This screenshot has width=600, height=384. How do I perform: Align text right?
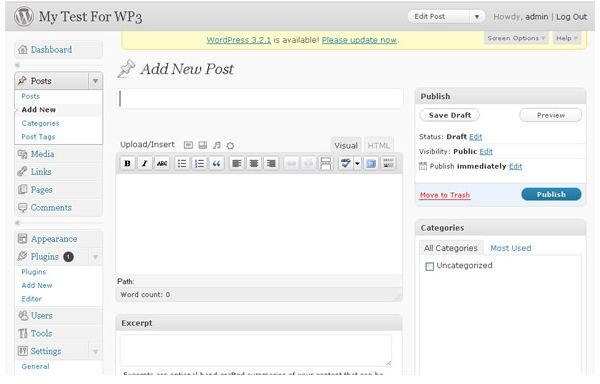click(271, 163)
